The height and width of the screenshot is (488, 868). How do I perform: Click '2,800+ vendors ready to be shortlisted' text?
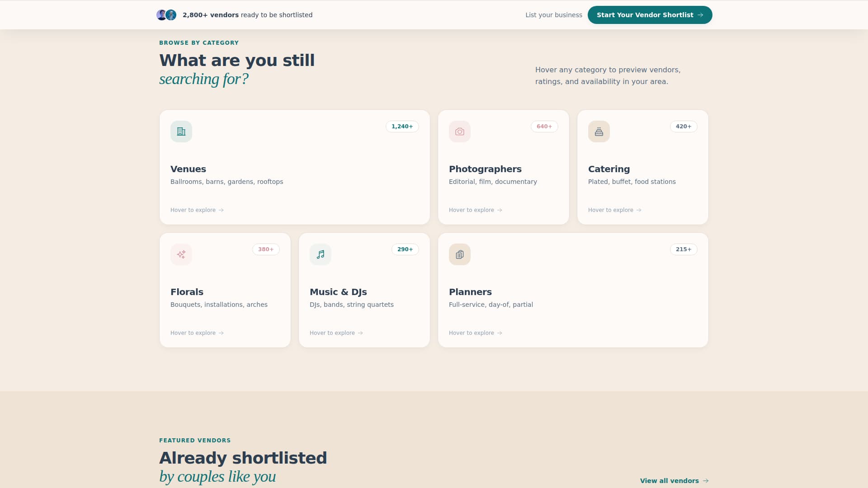(247, 15)
